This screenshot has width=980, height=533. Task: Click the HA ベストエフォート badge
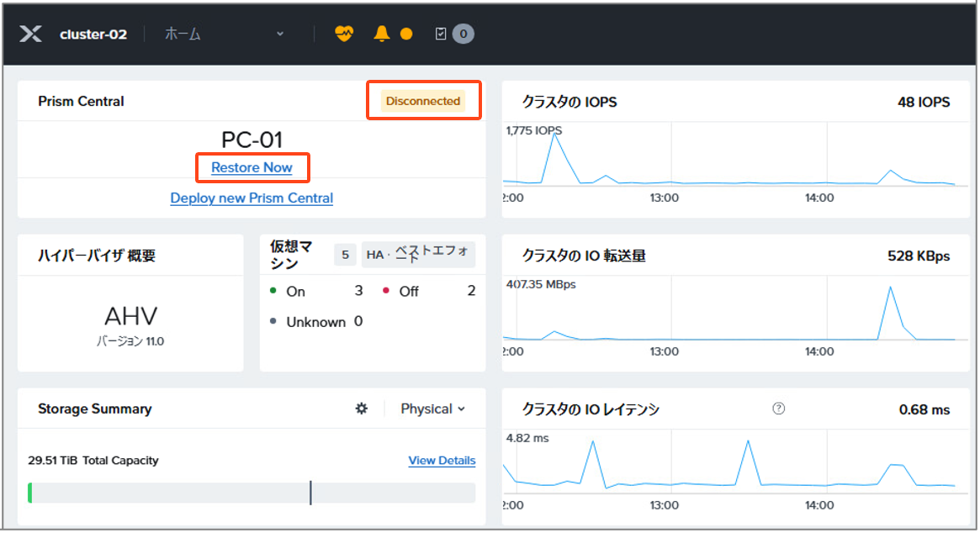[x=418, y=255]
